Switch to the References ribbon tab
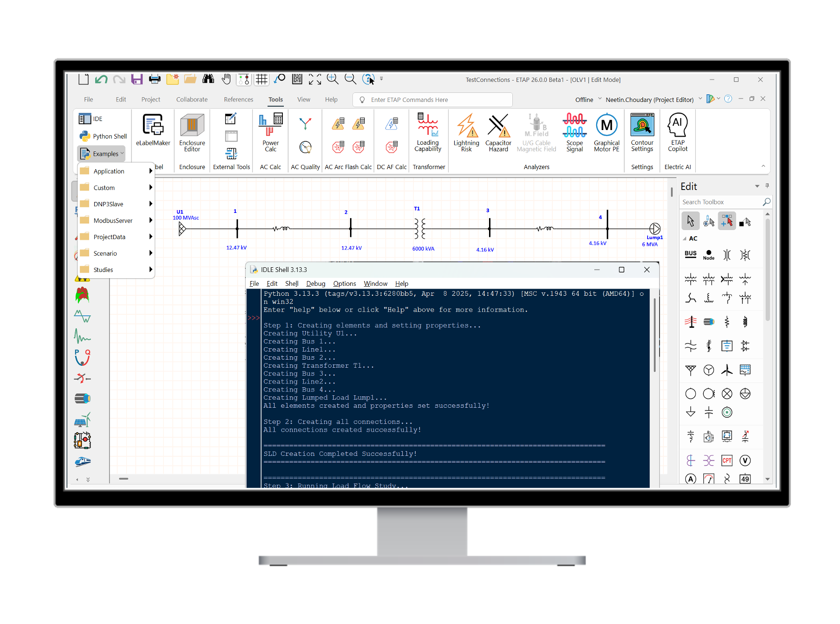 pos(239,100)
